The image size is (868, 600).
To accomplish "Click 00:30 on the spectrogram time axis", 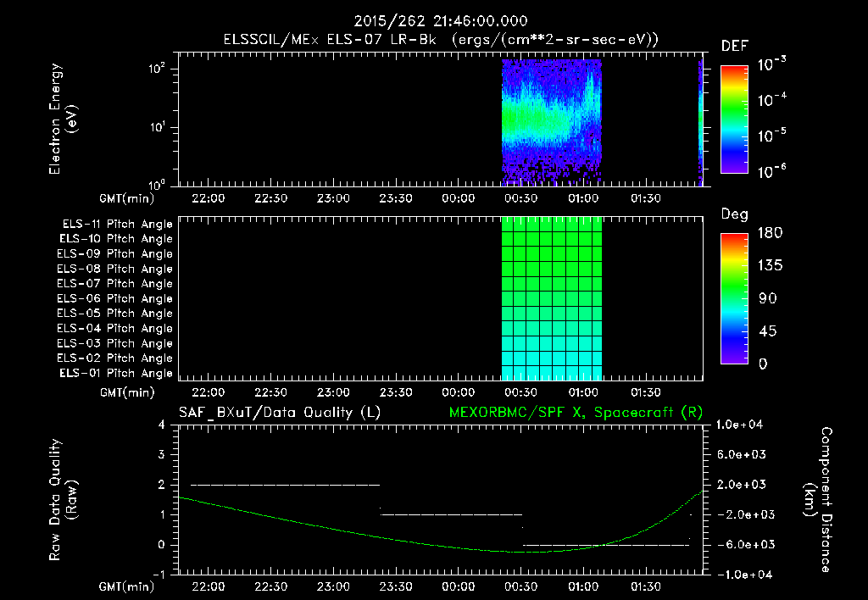I will [x=520, y=198].
